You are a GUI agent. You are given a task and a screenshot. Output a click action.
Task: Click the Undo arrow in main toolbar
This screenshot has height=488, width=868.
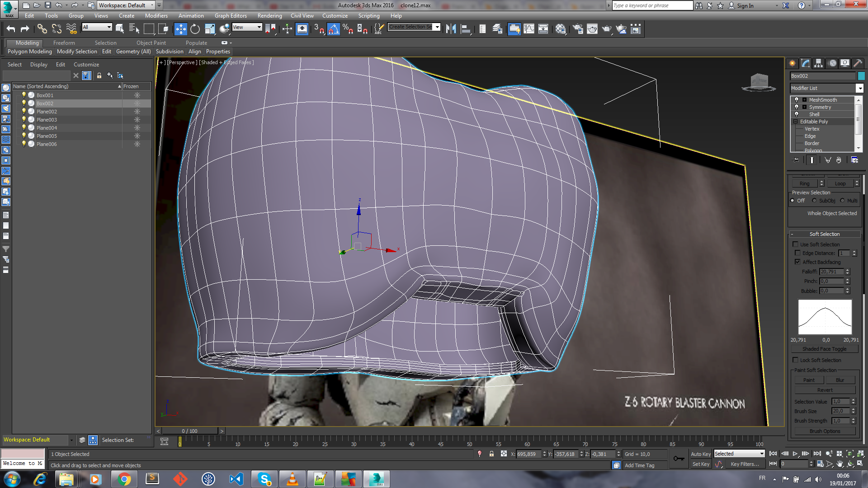tap(11, 29)
